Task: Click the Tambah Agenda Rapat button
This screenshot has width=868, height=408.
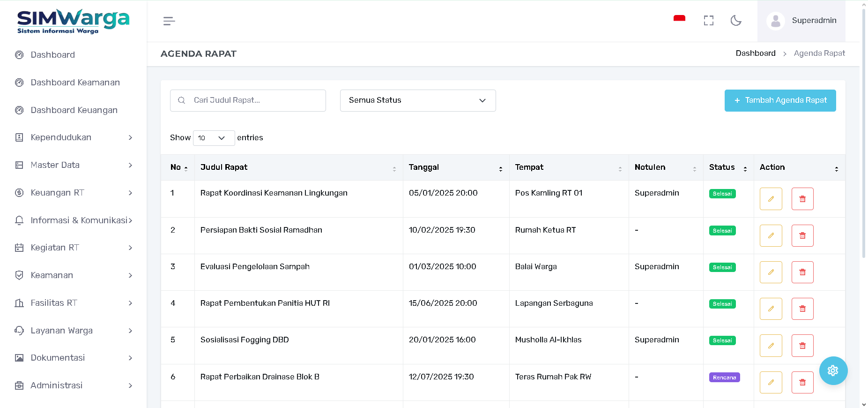Action: pyautogui.click(x=780, y=100)
